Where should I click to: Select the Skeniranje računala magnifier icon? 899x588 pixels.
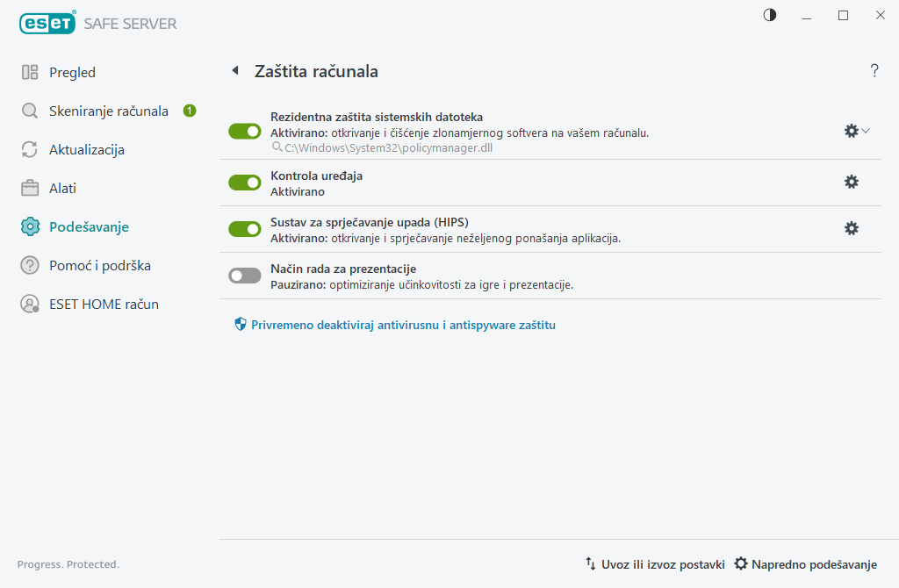(x=29, y=111)
